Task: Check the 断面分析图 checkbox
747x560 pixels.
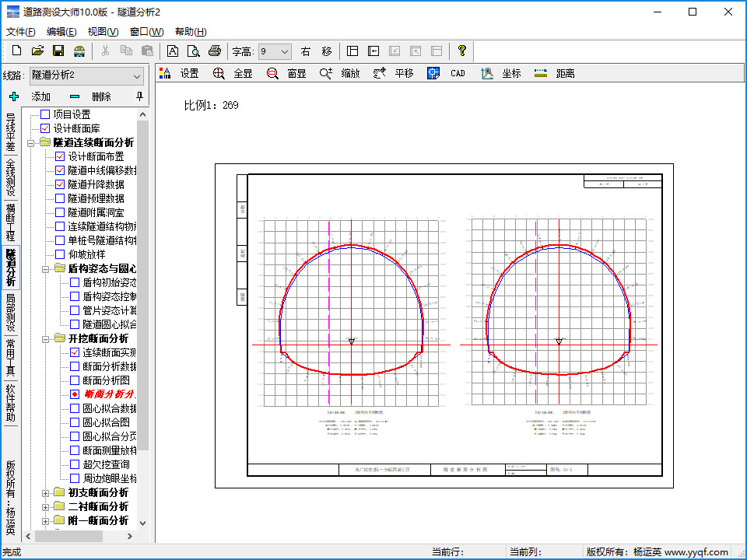Action: [x=75, y=380]
